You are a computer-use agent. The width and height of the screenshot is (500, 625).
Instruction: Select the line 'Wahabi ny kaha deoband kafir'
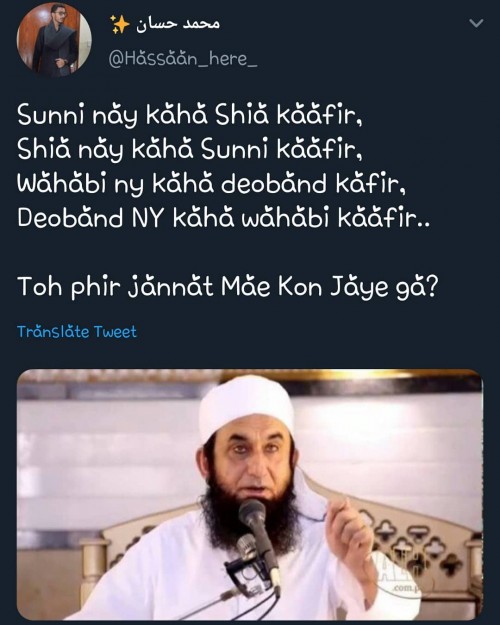coord(212,184)
